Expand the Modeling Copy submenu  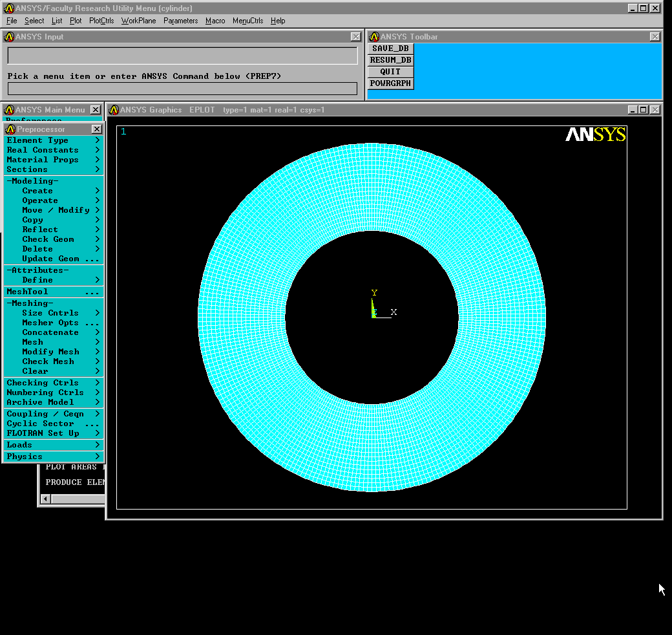pos(53,220)
